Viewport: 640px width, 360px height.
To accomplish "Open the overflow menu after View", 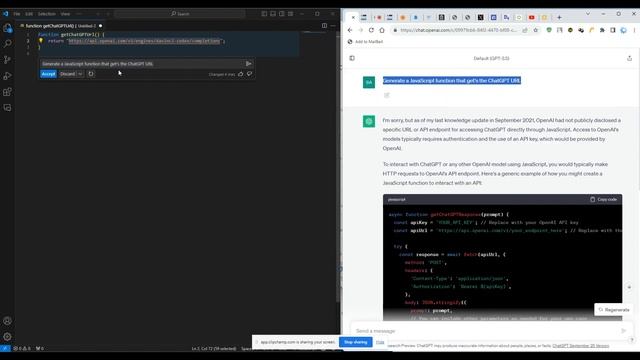I will tap(79, 14).
